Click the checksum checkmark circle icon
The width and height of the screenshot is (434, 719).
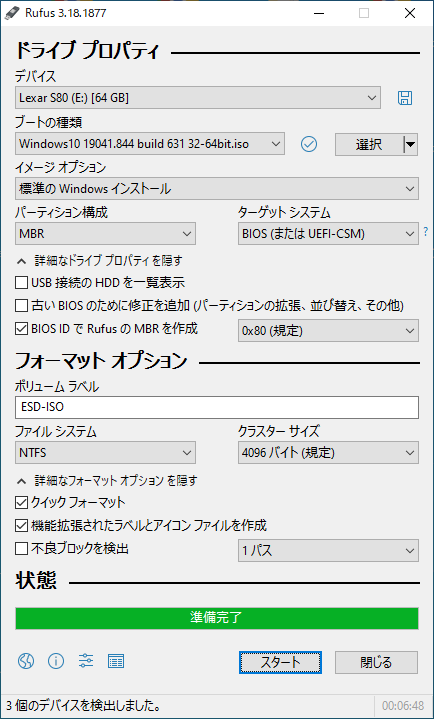click(x=309, y=144)
